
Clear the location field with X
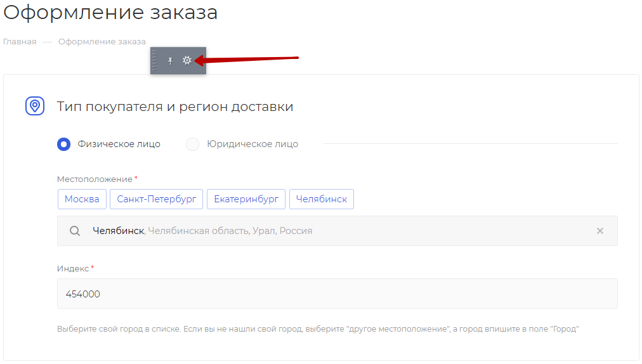600,231
